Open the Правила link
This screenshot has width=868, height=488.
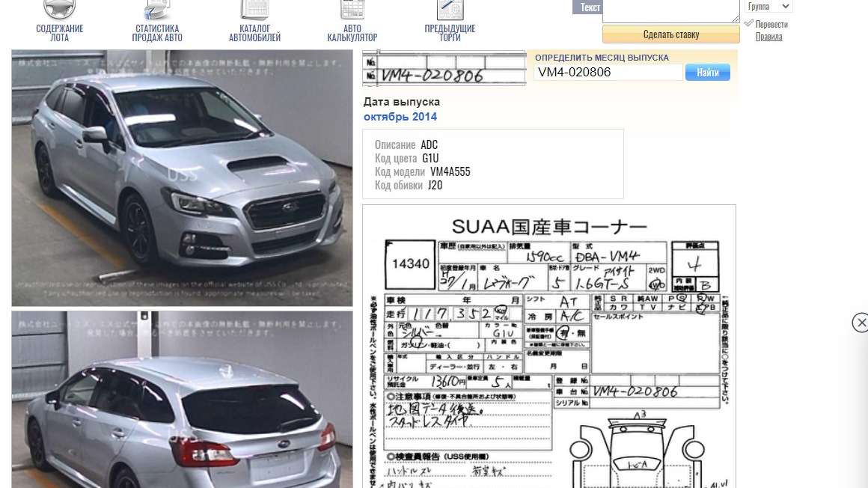[769, 37]
